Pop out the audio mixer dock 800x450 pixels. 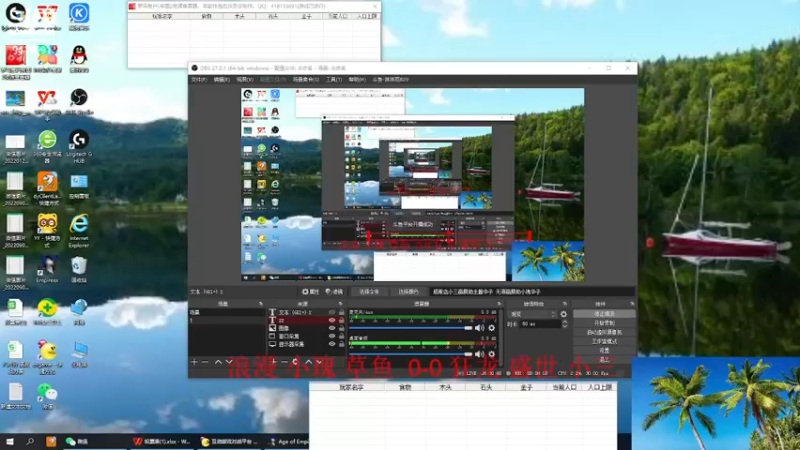click(x=498, y=304)
